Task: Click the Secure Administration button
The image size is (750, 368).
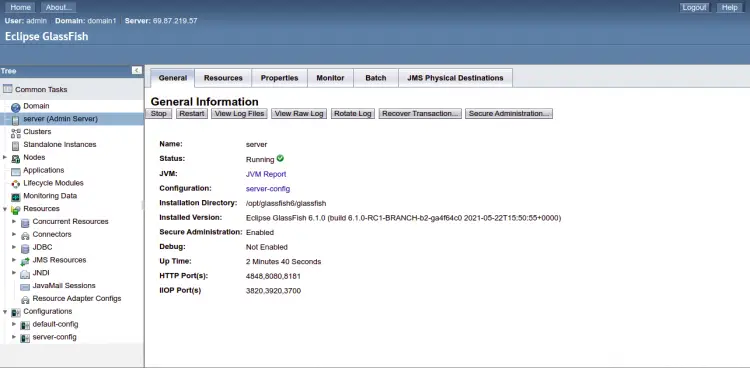Action: tap(508, 114)
